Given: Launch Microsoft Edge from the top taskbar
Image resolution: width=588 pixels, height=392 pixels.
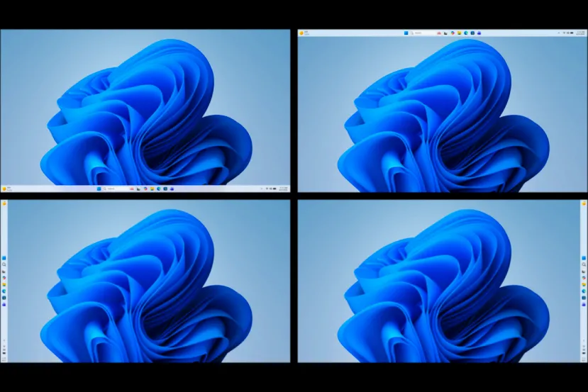Looking at the screenshot, I should click(x=466, y=33).
